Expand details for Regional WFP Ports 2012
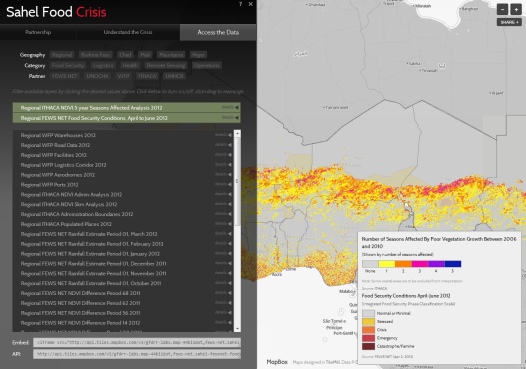 point(223,184)
